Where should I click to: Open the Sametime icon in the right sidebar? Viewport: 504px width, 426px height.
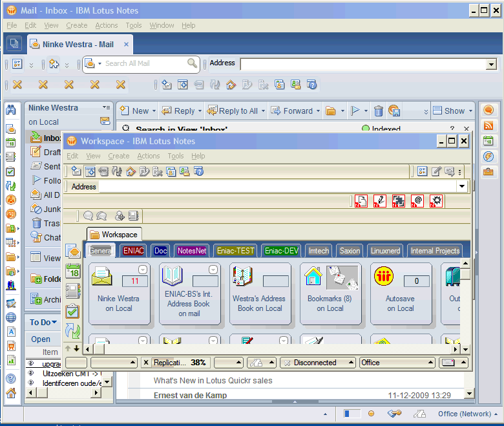coord(488,111)
